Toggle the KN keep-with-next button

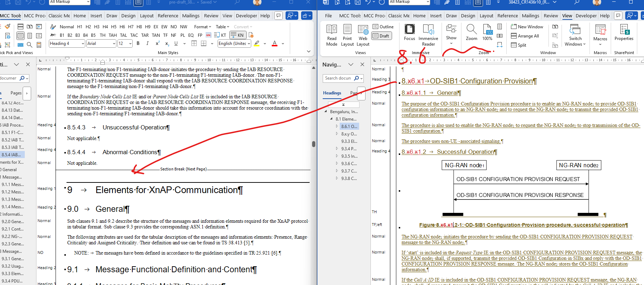[x=238, y=35]
